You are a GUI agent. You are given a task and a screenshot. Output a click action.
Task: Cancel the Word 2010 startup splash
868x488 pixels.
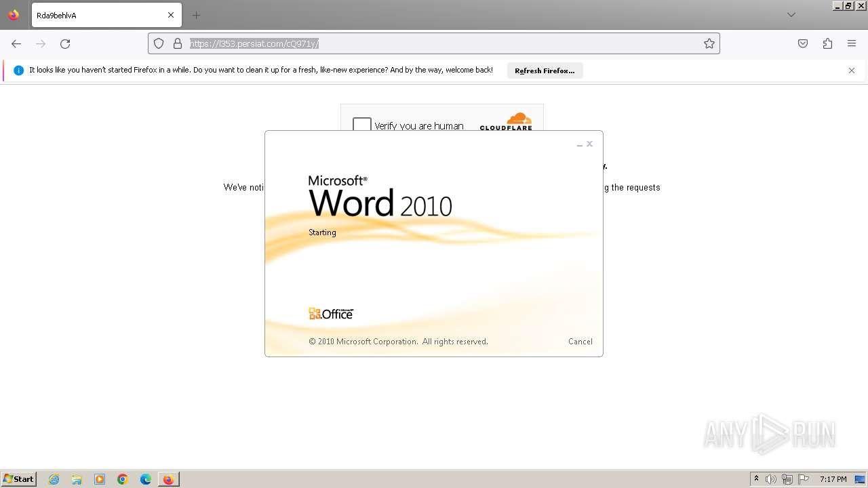(580, 342)
